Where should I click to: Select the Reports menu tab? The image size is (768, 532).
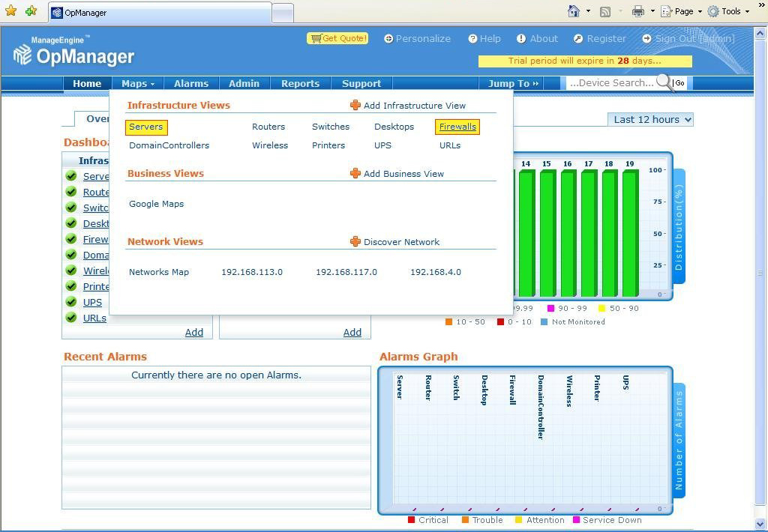[x=300, y=84]
